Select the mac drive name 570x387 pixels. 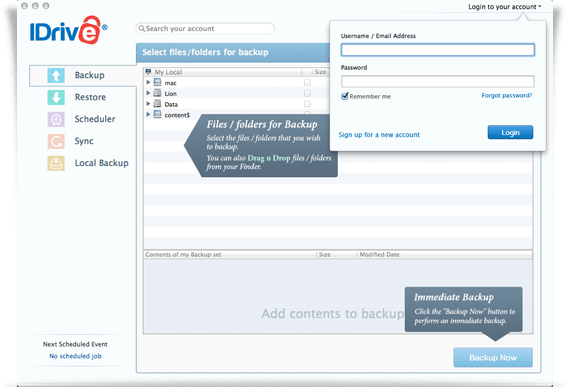click(x=170, y=83)
